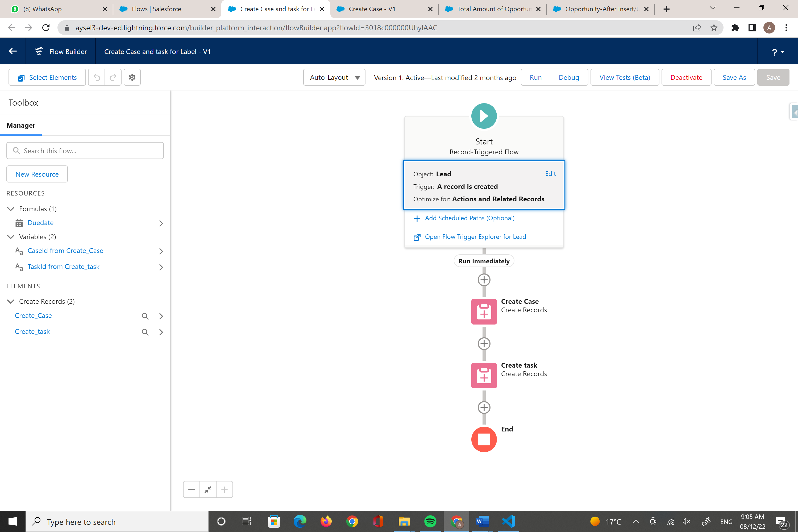
Task: Add element below Run Immediately
Action: coord(484,280)
